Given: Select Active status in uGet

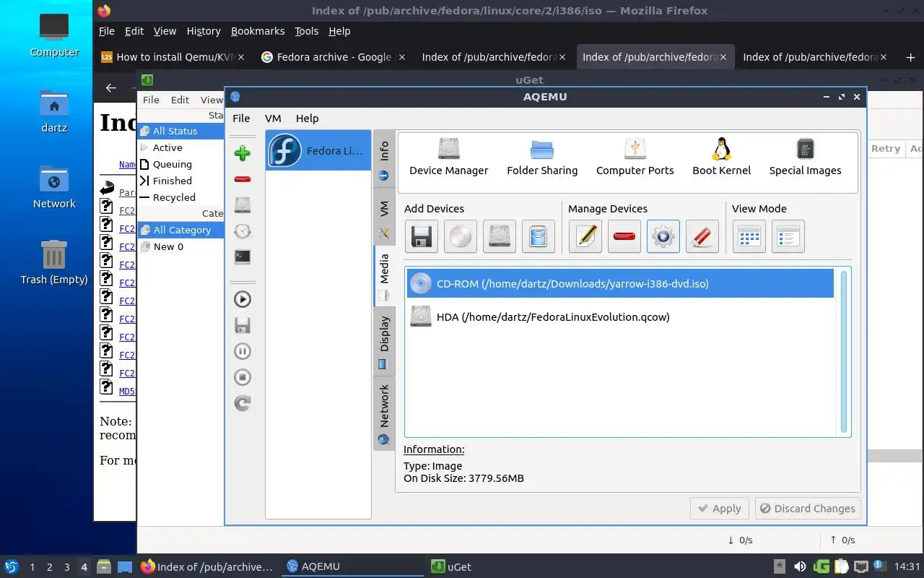Looking at the screenshot, I should pyautogui.click(x=180, y=147).
